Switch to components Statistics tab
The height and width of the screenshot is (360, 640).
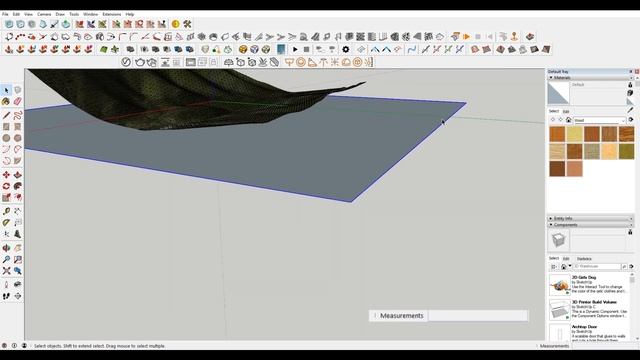pyautogui.click(x=584, y=259)
